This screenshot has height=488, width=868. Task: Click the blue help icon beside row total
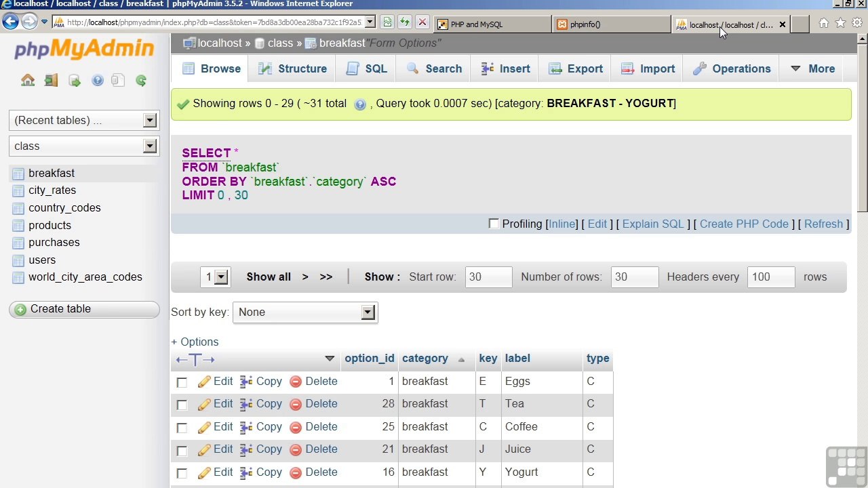pyautogui.click(x=360, y=104)
